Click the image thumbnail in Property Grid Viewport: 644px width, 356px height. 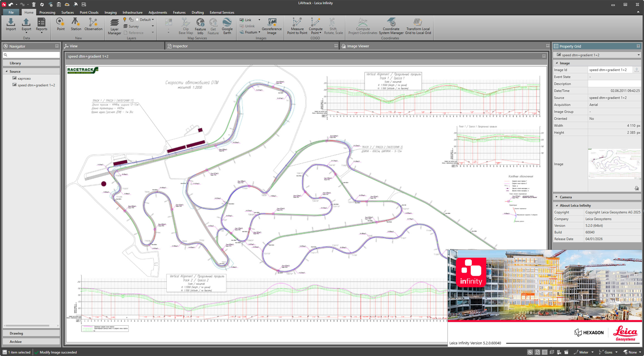614,164
